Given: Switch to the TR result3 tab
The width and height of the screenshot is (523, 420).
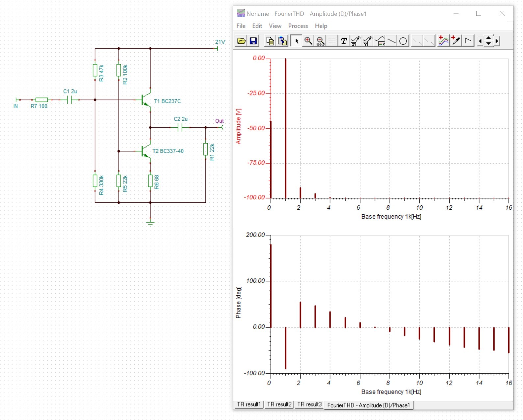Looking at the screenshot, I should 309,404.
